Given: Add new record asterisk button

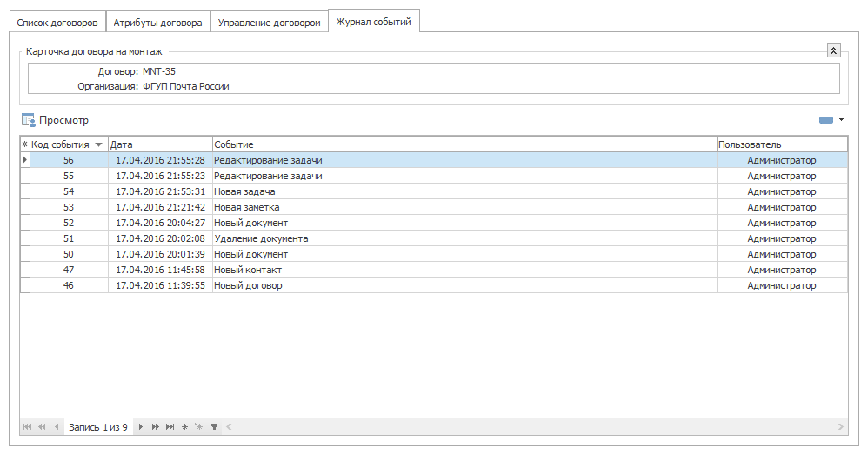Looking at the screenshot, I should click(185, 427).
